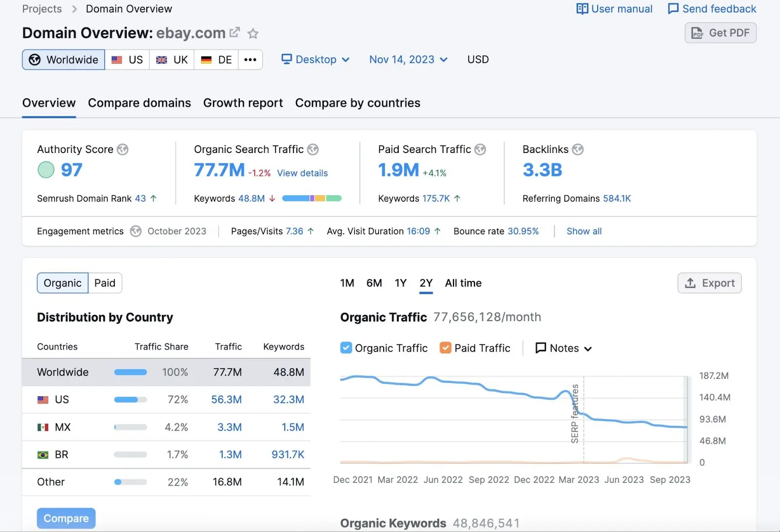Click the Brazil flag in country table
Viewport: 780px width, 532px height.
[x=43, y=455]
